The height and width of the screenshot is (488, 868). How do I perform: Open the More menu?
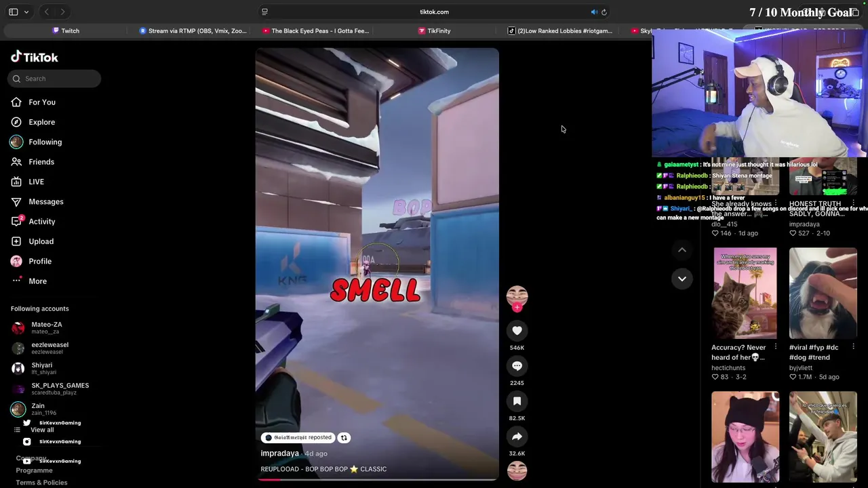37,281
